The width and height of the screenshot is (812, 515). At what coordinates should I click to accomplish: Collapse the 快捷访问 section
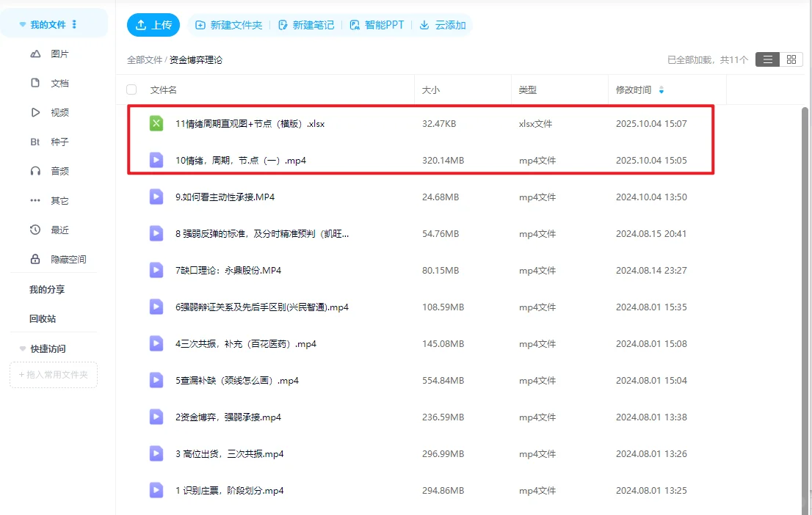(x=21, y=348)
